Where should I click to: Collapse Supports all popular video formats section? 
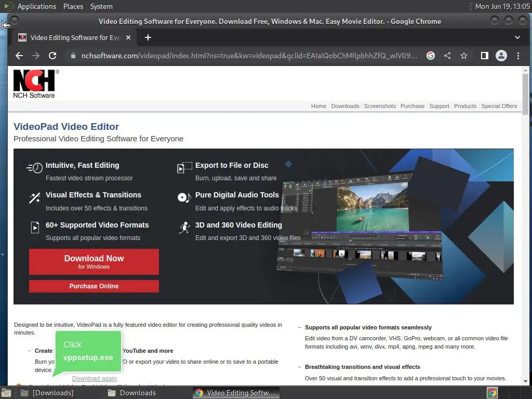click(300, 327)
